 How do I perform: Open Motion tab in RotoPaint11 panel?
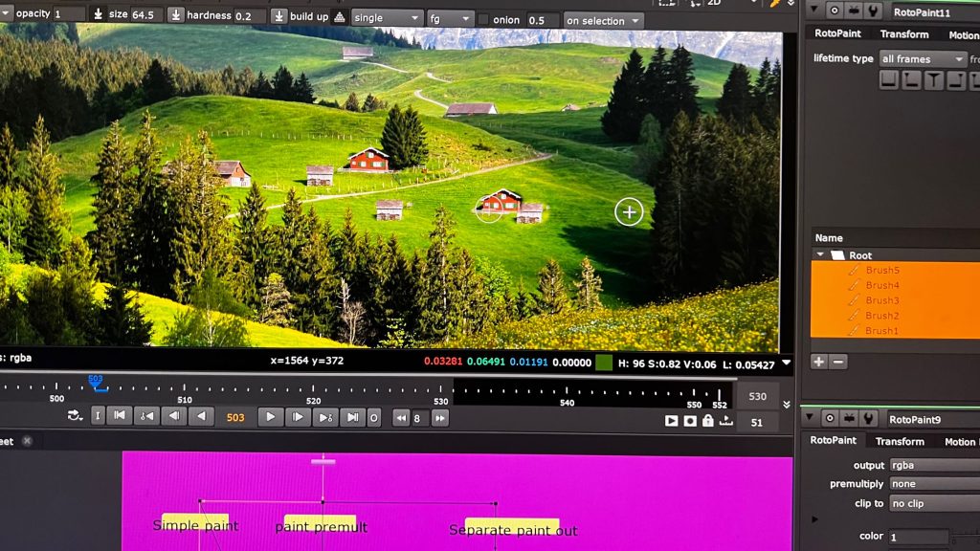[x=963, y=35]
